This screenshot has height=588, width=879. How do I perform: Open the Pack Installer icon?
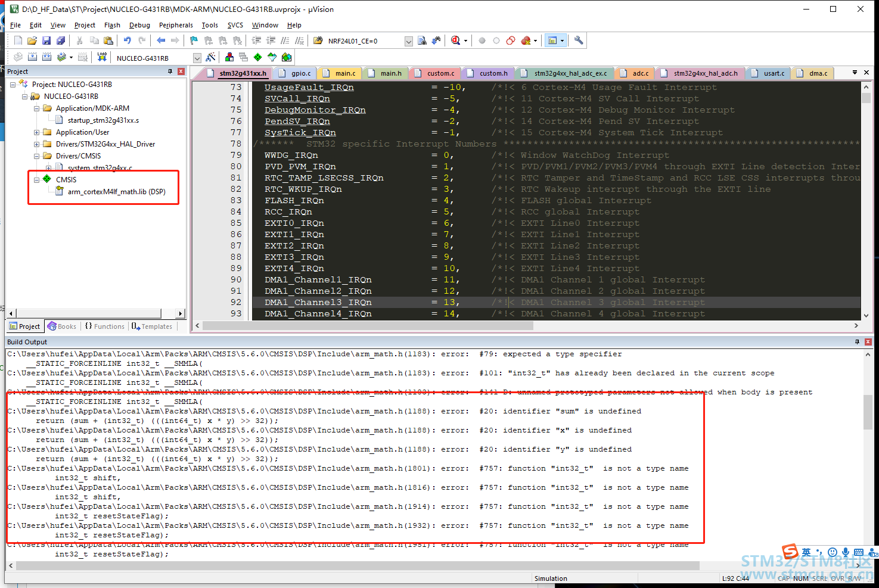pos(287,57)
